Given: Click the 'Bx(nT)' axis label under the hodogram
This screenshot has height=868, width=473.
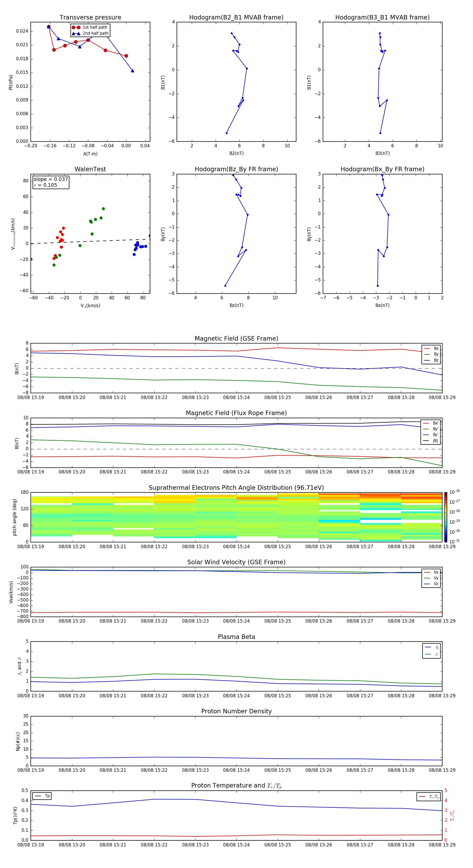Looking at the screenshot, I should tap(382, 305).
